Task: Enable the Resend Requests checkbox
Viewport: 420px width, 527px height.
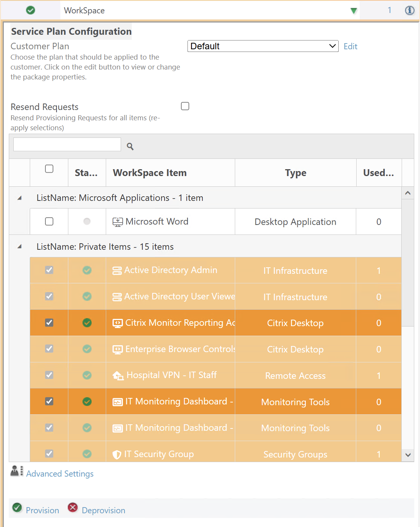Action: click(185, 106)
